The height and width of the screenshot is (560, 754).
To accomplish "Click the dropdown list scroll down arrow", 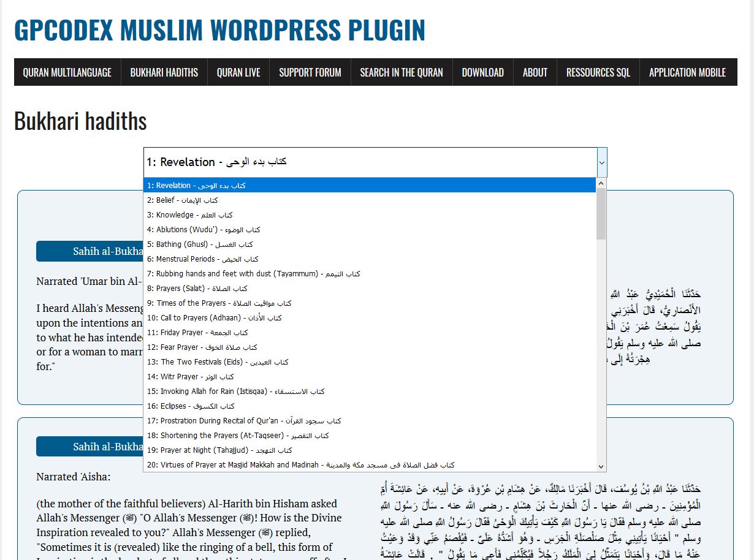I will pos(601,467).
